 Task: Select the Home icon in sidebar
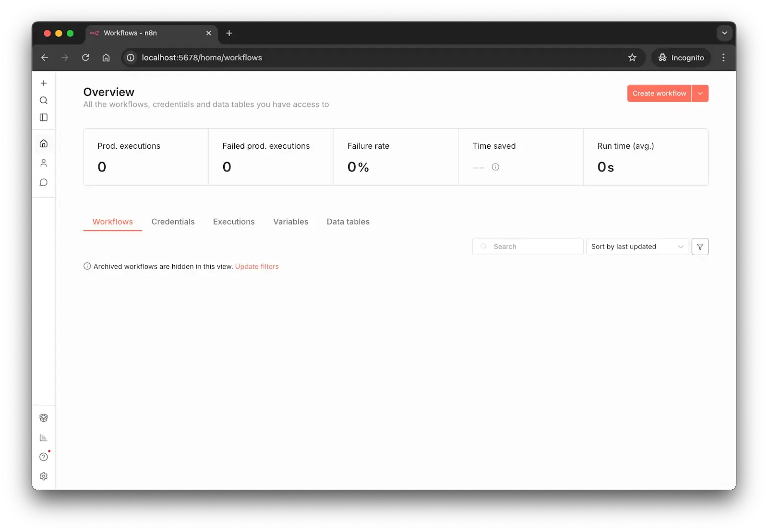pyautogui.click(x=44, y=143)
